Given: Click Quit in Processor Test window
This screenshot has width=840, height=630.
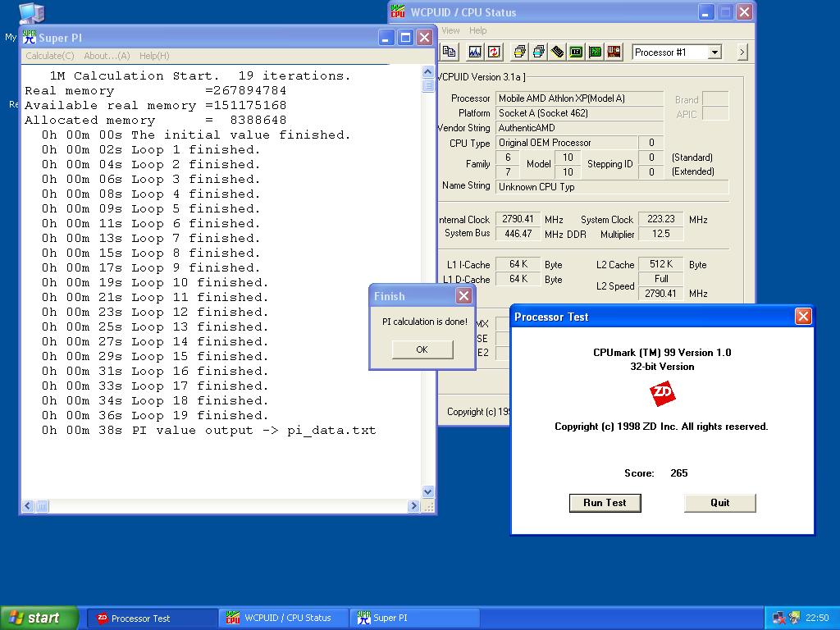Looking at the screenshot, I should (x=719, y=503).
